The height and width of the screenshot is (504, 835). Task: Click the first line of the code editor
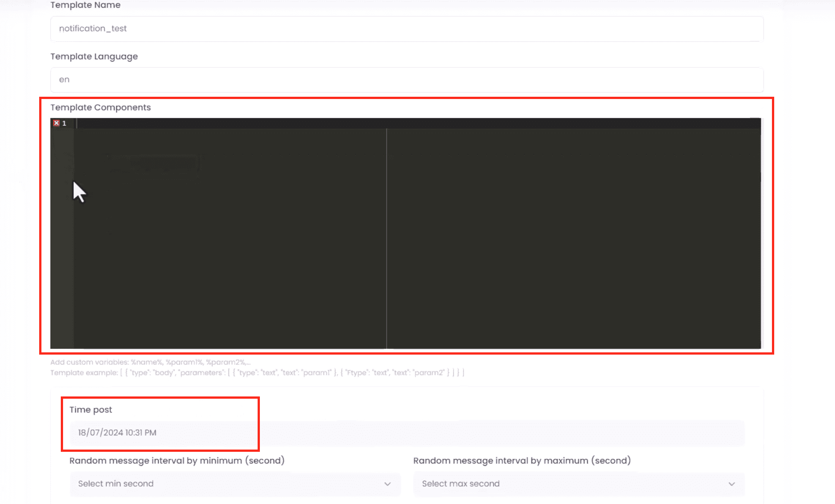(405, 123)
